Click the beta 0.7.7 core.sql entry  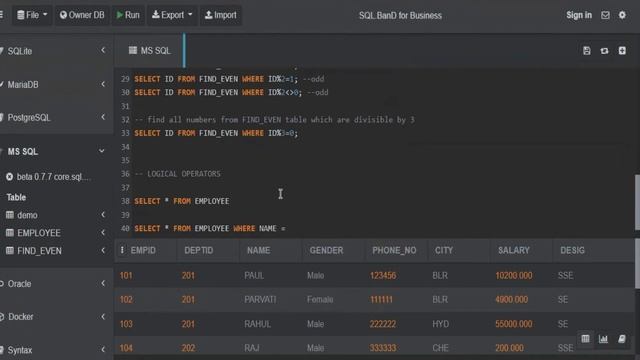point(53,177)
